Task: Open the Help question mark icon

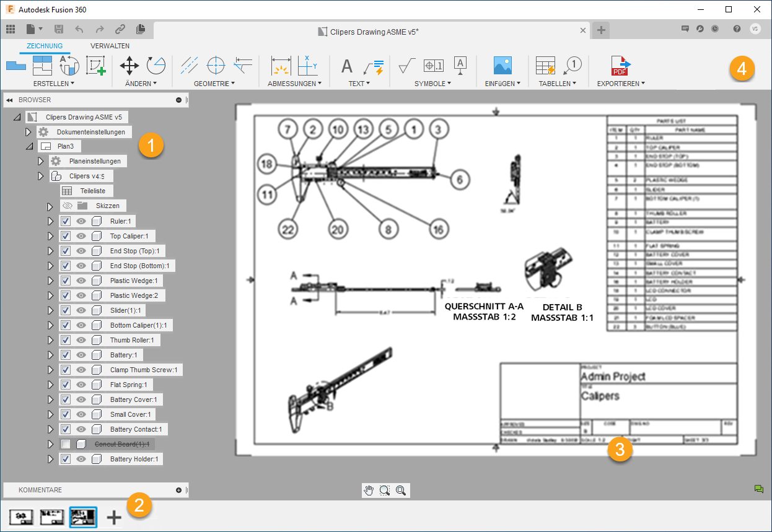Action: (x=737, y=28)
